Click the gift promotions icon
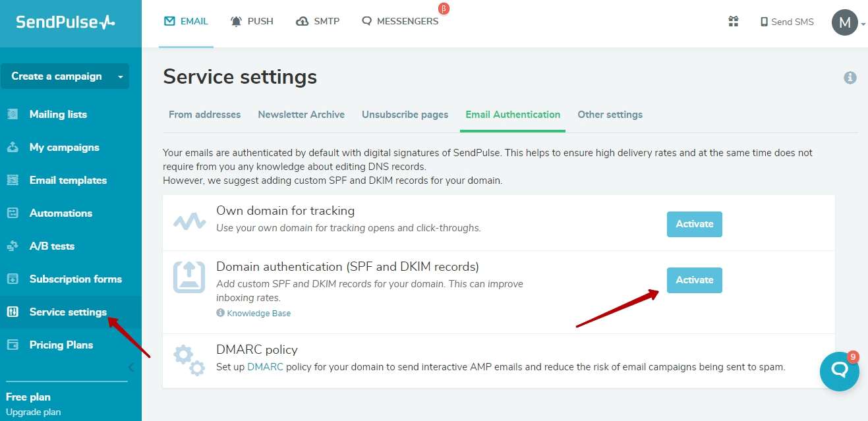 [733, 21]
